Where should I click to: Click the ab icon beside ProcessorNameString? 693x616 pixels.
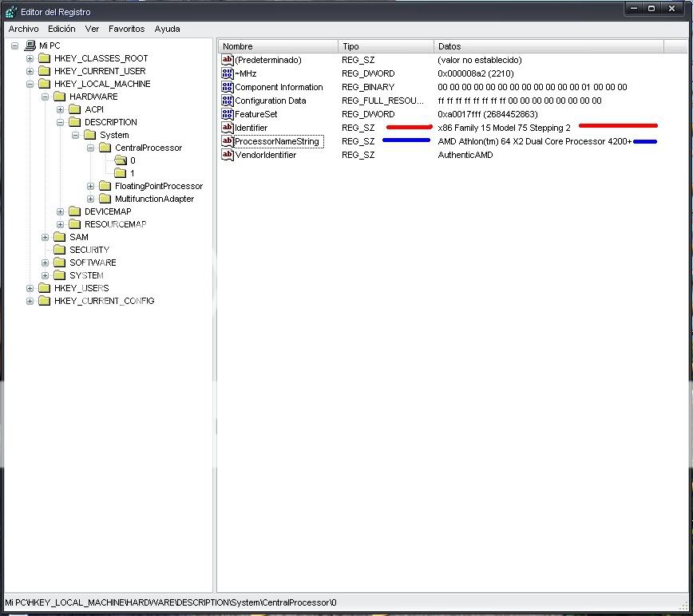228,141
